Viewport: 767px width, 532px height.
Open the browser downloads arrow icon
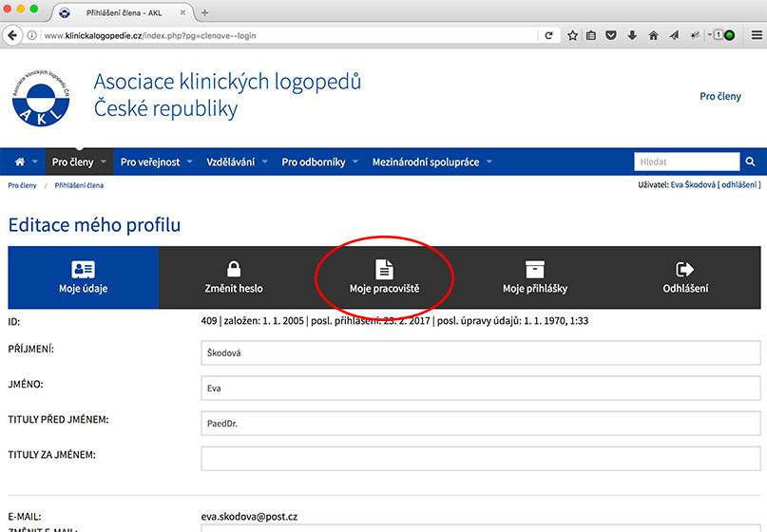coord(632,35)
